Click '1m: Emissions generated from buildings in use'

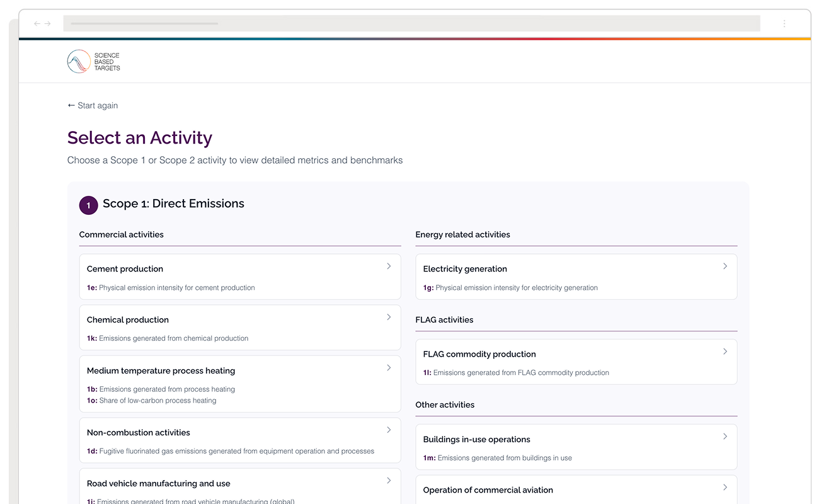coord(498,458)
